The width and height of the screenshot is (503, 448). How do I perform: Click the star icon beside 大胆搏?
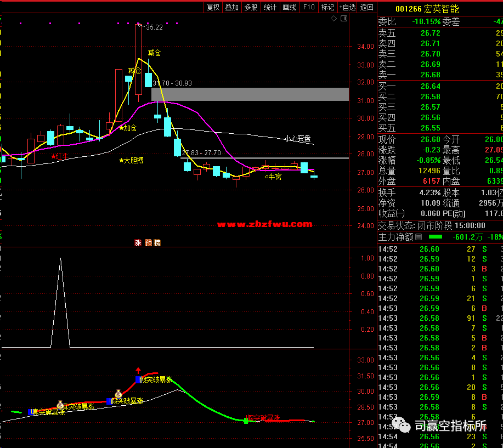tap(121, 160)
